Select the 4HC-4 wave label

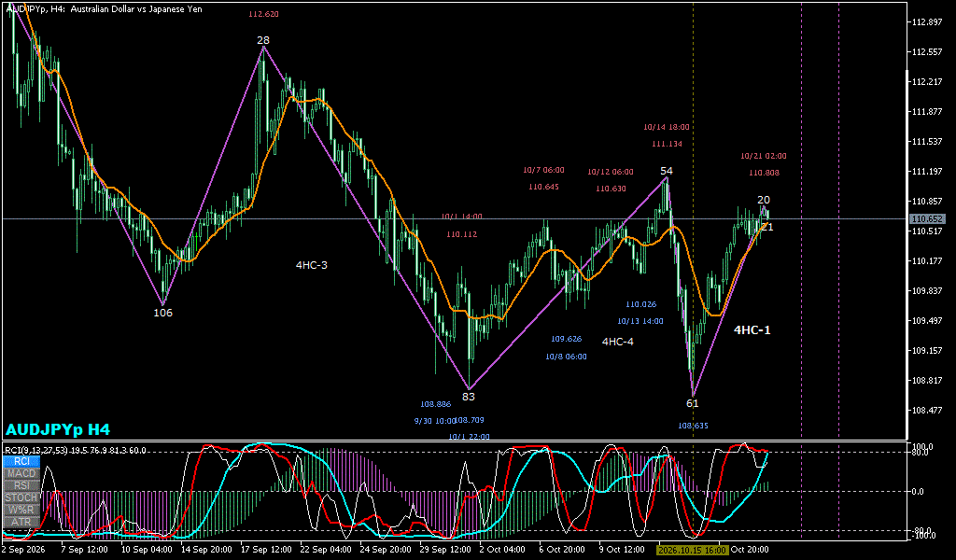[618, 342]
